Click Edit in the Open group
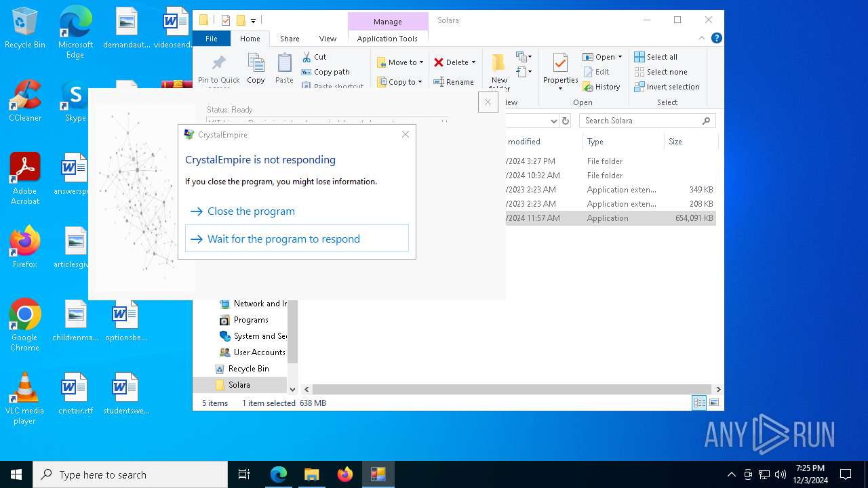 pos(596,72)
